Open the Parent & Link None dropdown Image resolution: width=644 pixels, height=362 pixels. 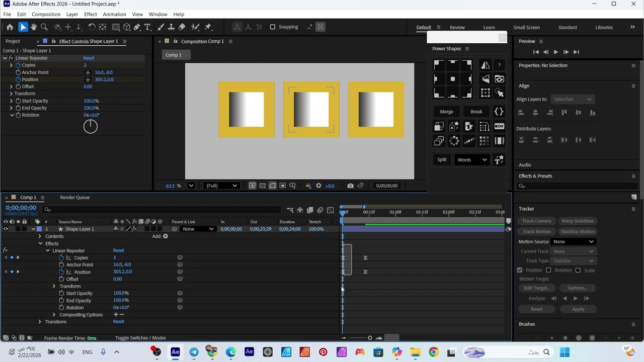[x=198, y=229]
